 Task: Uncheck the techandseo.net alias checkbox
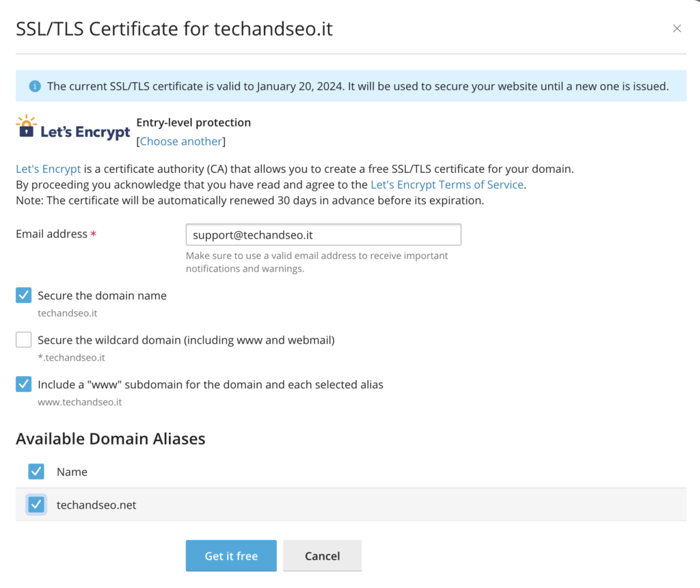point(36,505)
